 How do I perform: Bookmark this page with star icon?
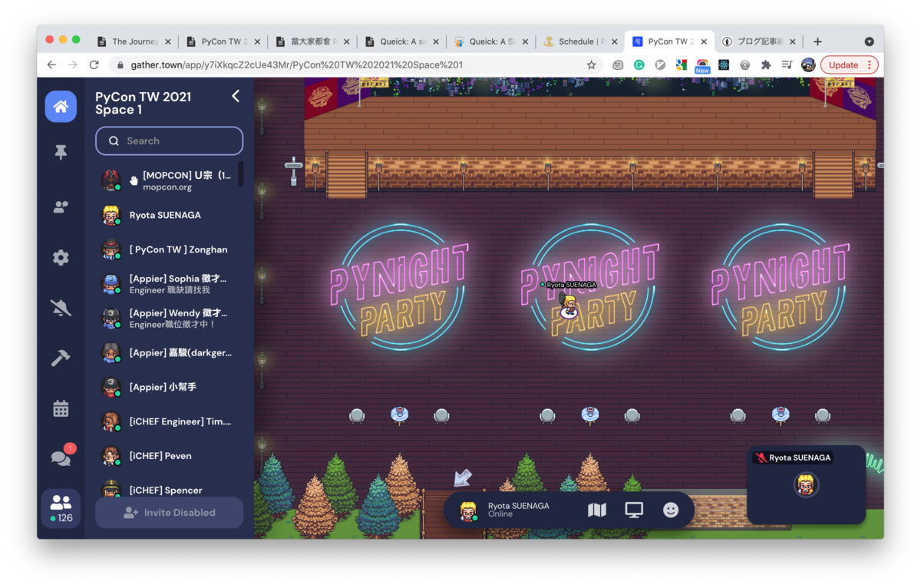tap(591, 65)
